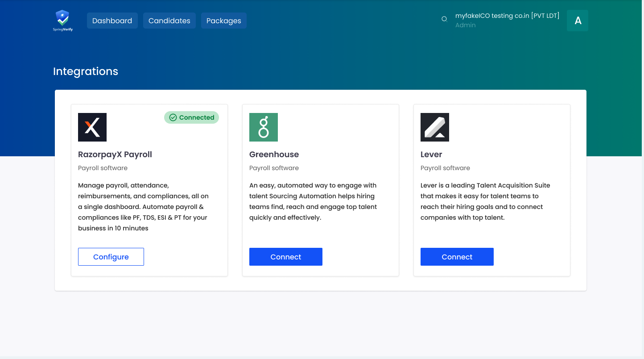Click the RazorpayX 'Manage payroll, attendance' description
The width and height of the screenshot is (644, 359).
143,207
